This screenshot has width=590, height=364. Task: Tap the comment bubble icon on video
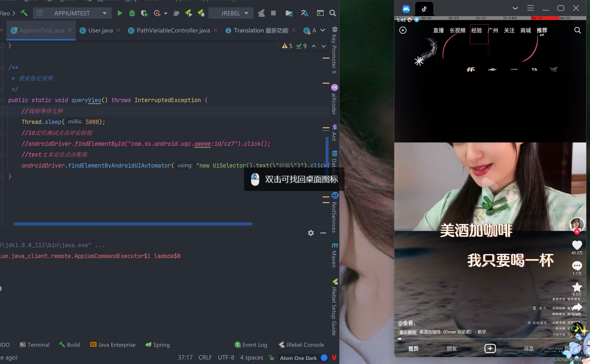tap(577, 266)
